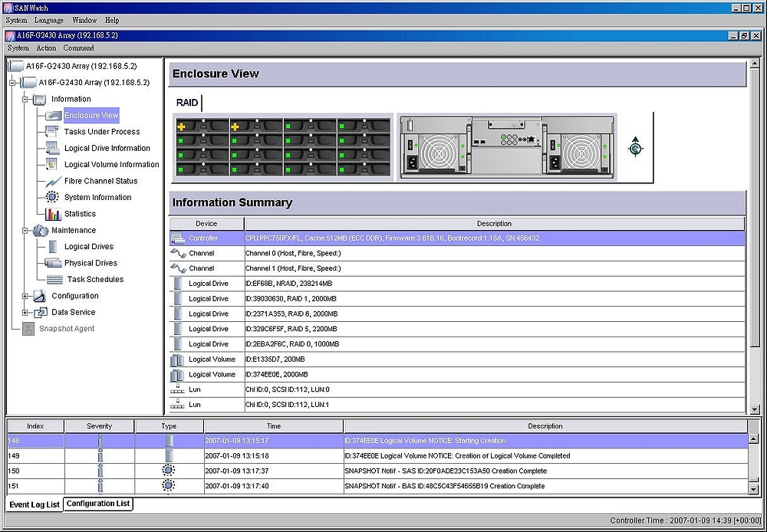Viewport: 767px width, 532px height.
Task: Select Physical Drives tree item
Action: click(x=91, y=263)
